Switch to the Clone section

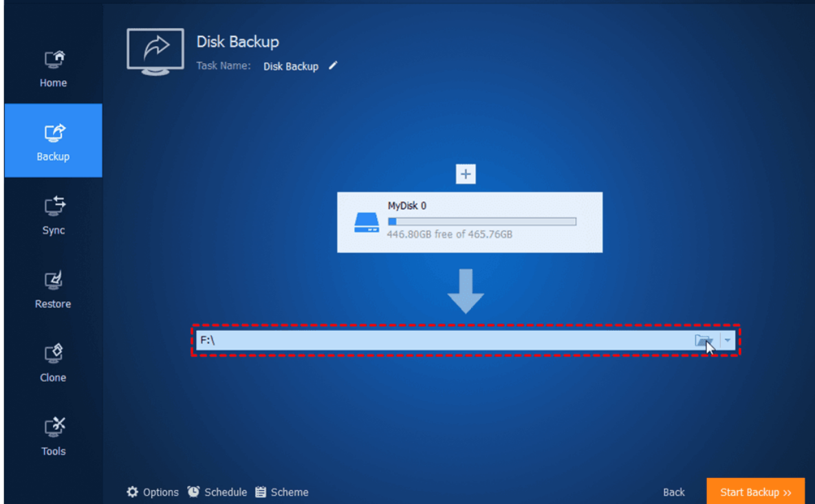click(53, 362)
